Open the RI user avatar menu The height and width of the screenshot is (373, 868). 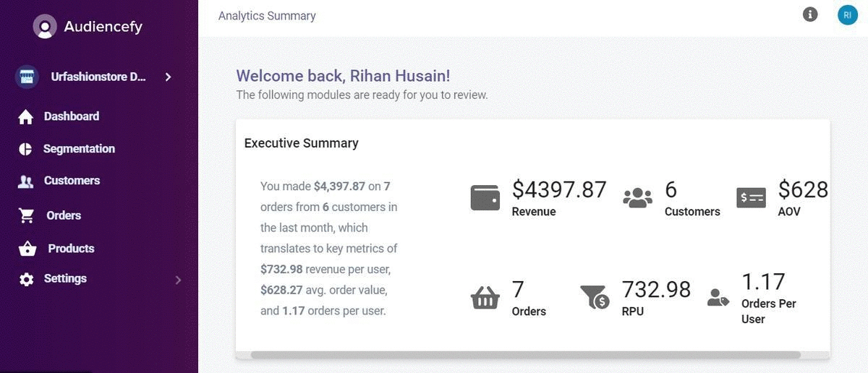[x=847, y=14]
